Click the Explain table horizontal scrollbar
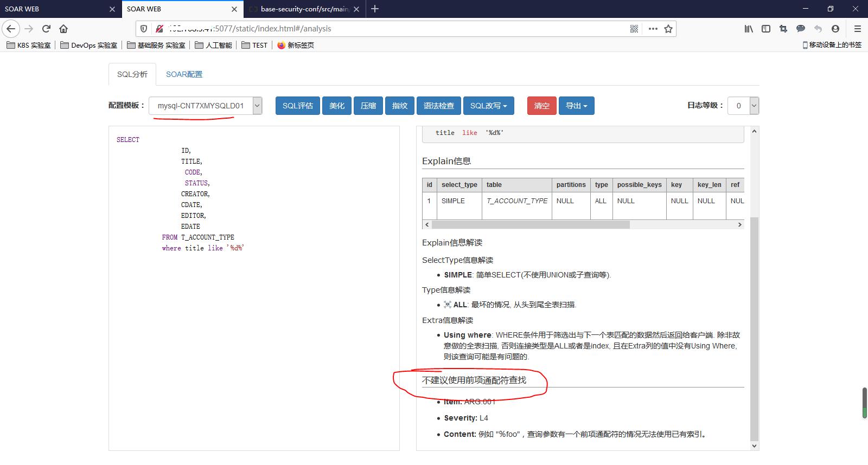This screenshot has width=868, height=465. (x=531, y=224)
